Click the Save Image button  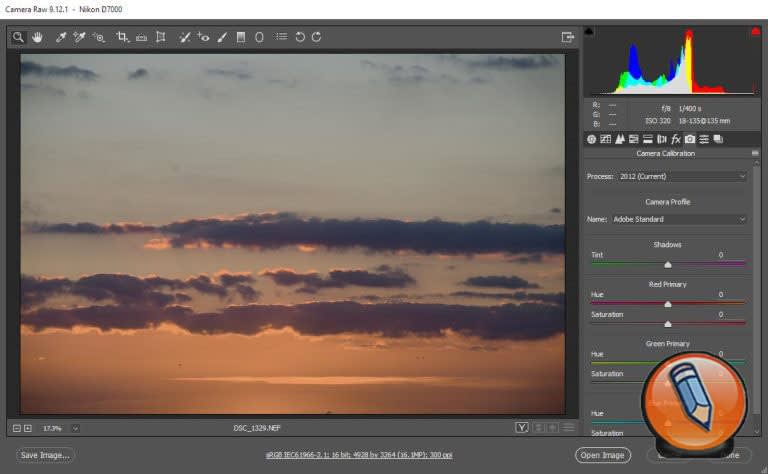(x=45, y=455)
